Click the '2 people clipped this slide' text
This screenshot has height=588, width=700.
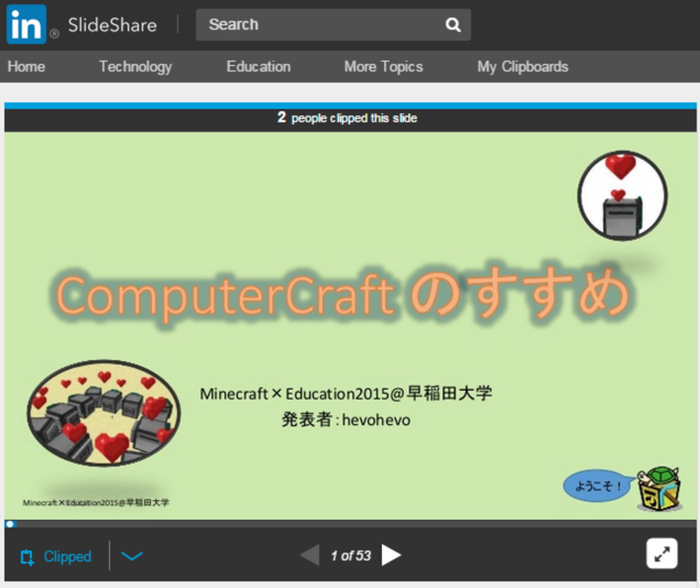(347, 118)
